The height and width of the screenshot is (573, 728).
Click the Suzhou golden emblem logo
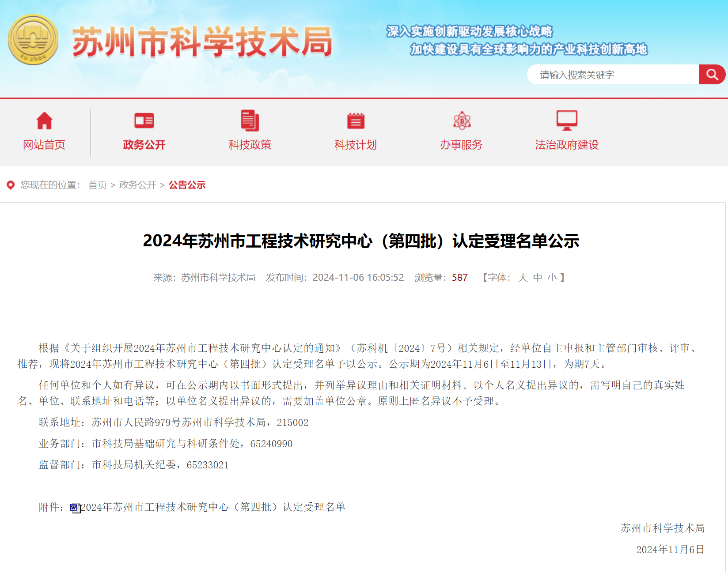(x=33, y=40)
